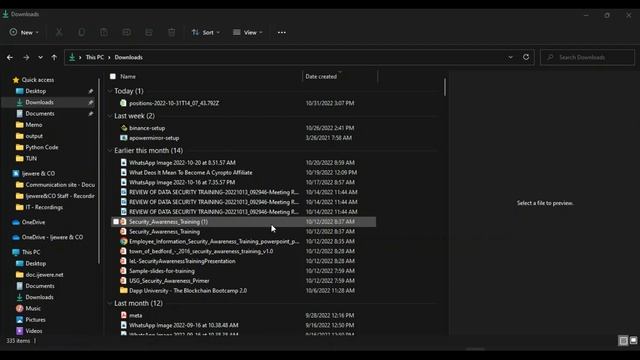
Task: Click the meta PDF file icon
Action: click(124, 315)
